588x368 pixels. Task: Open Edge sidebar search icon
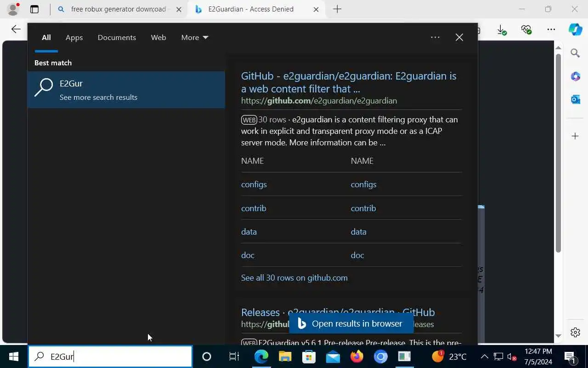pyautogui.click(x=575, y=53)
